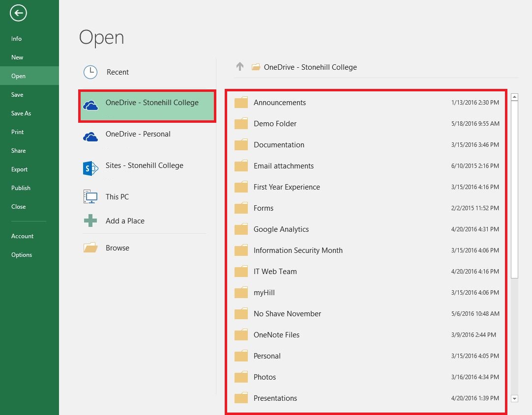The image size is (532, 415).
Task: Click the back arrow circle icon
Action: 18,13
